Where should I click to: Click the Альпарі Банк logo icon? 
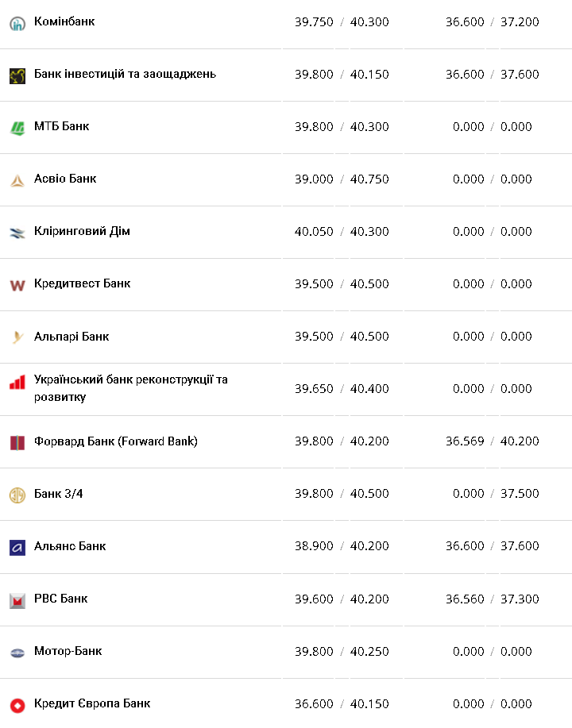pos(17,337)
